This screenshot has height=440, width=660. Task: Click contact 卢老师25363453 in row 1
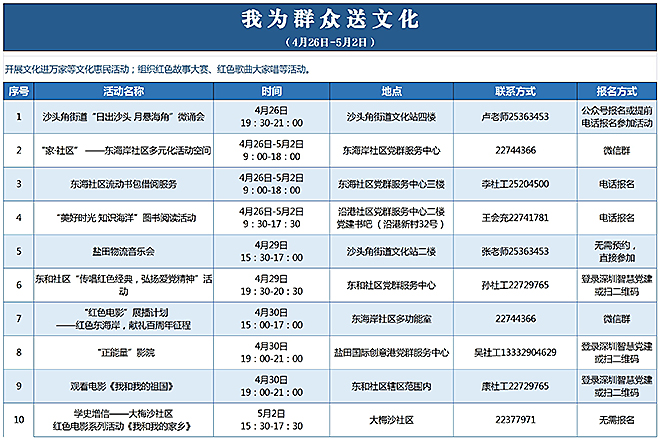point(515,117)
